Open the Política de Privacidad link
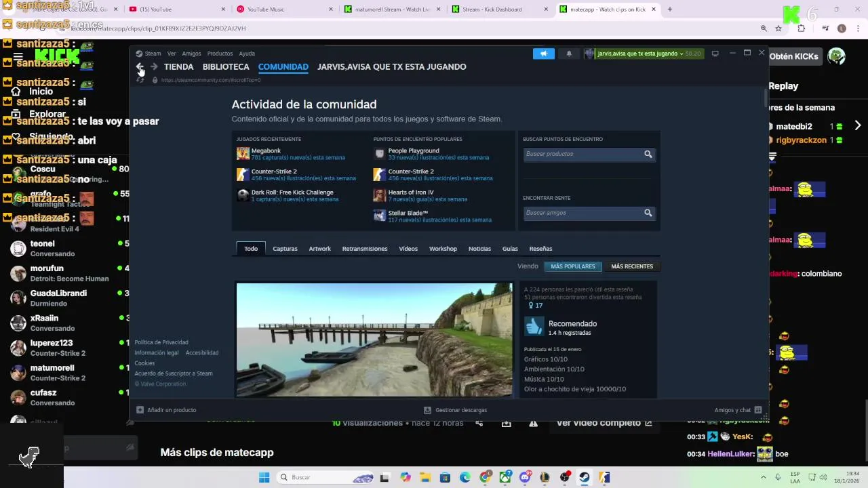 (161, 342)
